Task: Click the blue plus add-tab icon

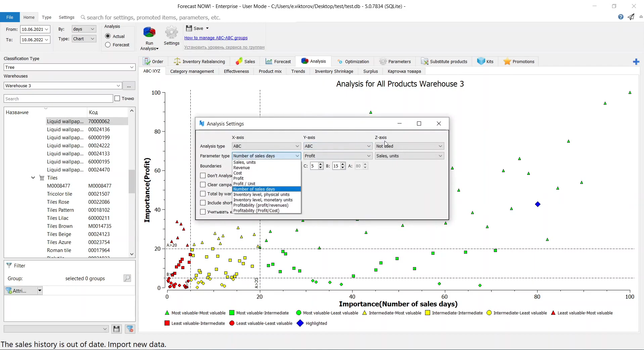Action: click(636, 62)
